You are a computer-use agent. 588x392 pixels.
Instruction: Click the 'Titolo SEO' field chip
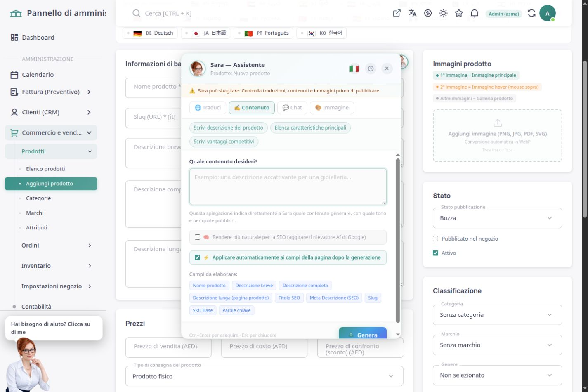[289, 298]
